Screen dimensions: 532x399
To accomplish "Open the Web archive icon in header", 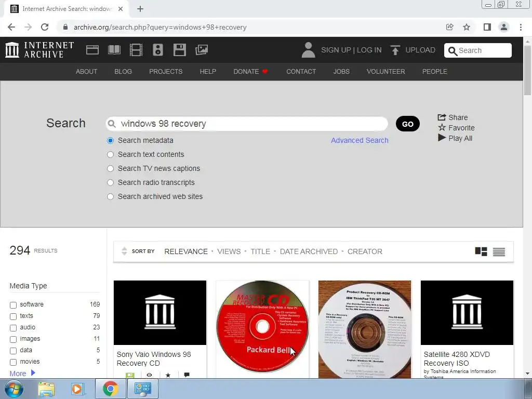I will 92,50.
